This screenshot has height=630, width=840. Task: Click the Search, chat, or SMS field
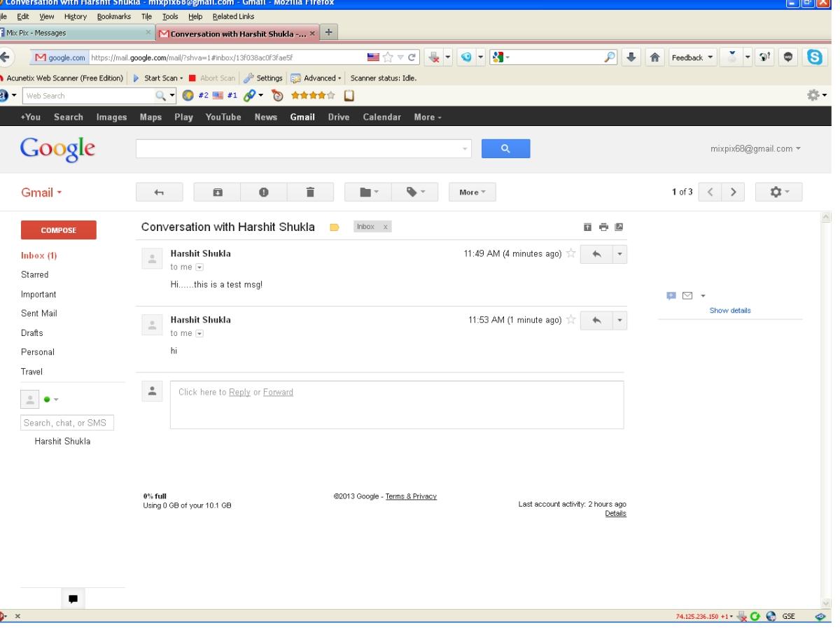67,423
